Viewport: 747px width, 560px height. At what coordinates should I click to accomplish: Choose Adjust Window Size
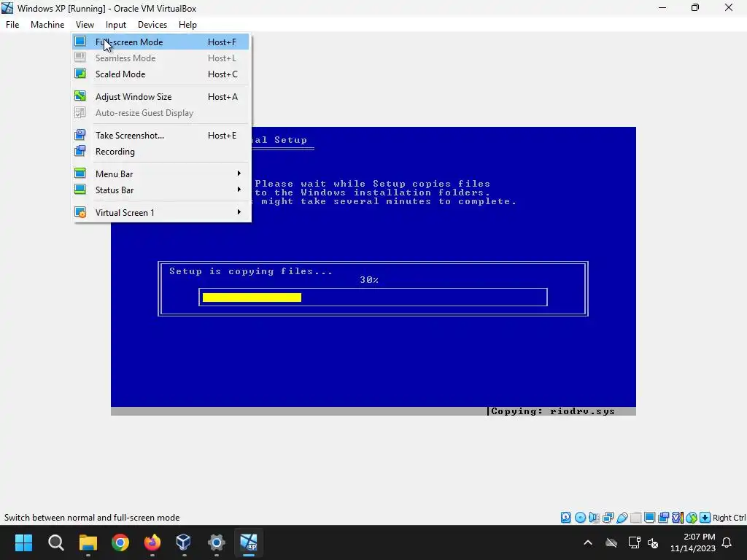click(160, 97)
